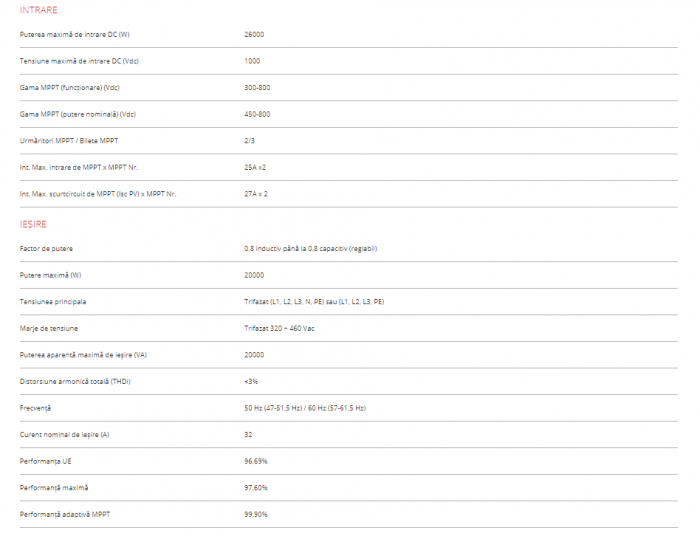Select the 'Puterea maximă de intrare DC (W)' label

point(74,34)
